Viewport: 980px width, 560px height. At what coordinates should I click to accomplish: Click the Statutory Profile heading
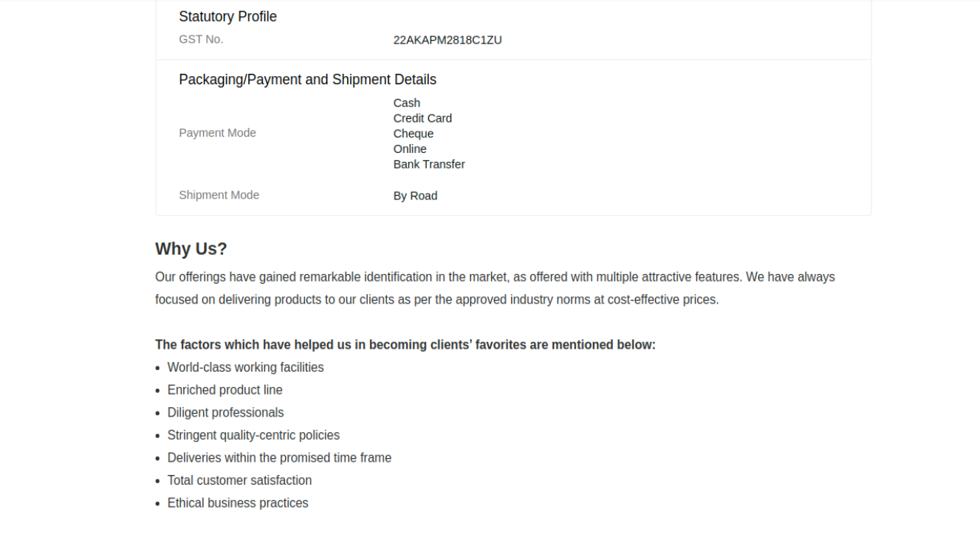[x=227, y=16]
